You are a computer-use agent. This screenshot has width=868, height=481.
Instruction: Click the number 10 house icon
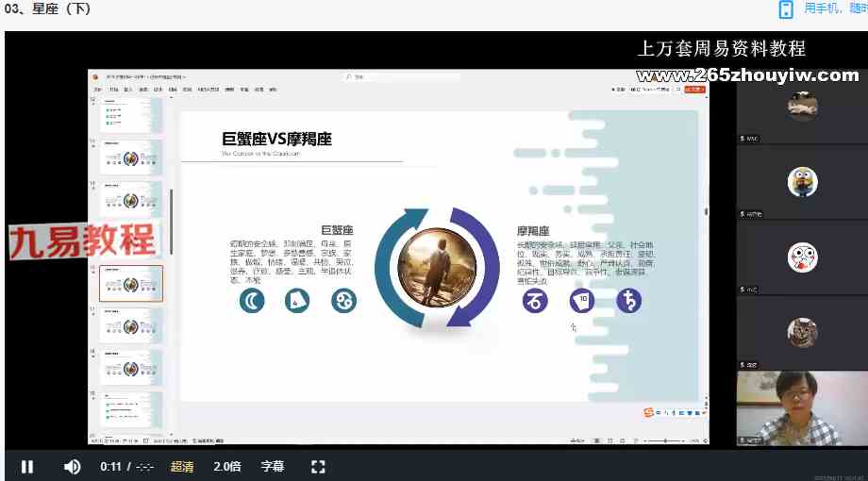(x=582, y=301)
